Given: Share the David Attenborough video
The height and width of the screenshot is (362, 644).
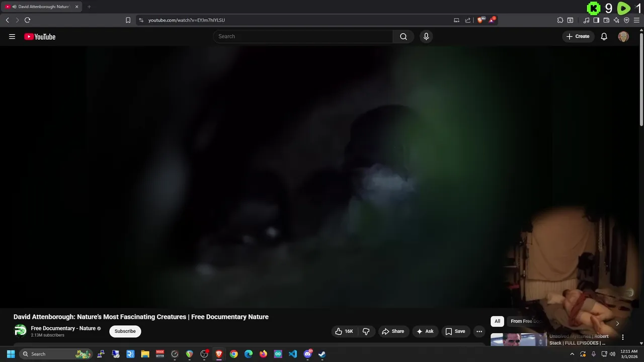Looking at the screenshot, I should 393,331.
